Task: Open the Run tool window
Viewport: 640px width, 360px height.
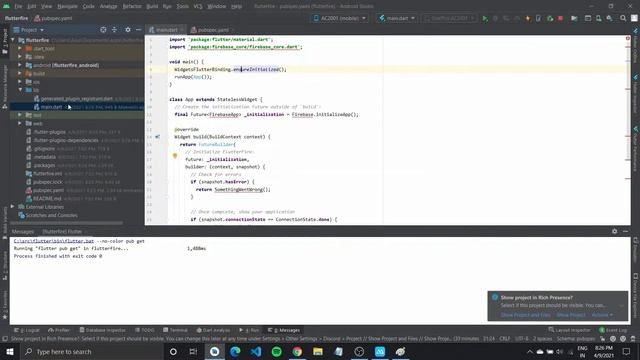Action: click(x=249, y=330)
